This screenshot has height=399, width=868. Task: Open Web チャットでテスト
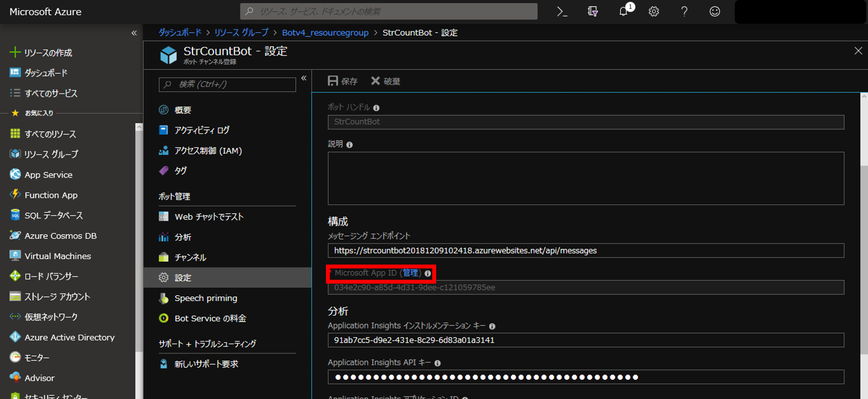[x=209, y=216]
